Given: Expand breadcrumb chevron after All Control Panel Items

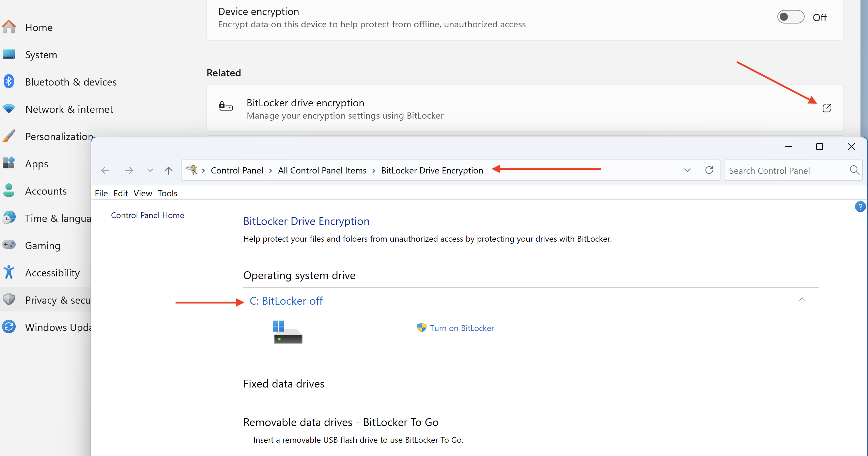Looking at the screenshot, I should pos(374,170).
